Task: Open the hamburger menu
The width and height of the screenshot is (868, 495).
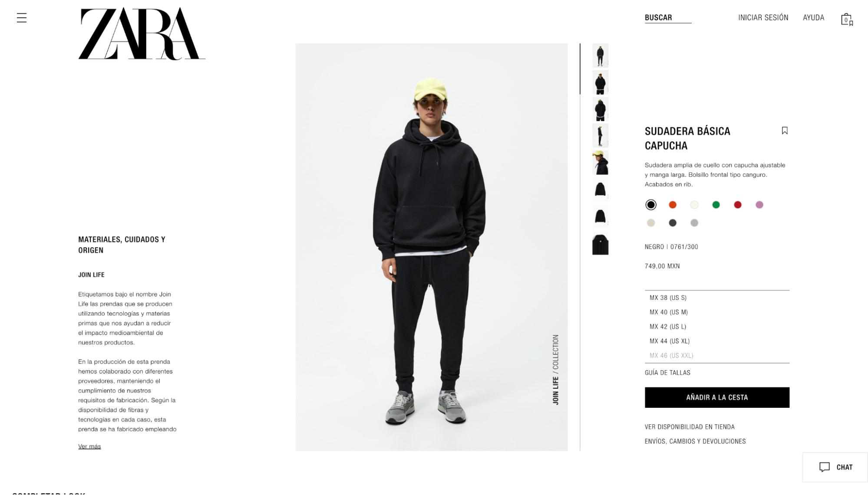Action: (22, 18)
